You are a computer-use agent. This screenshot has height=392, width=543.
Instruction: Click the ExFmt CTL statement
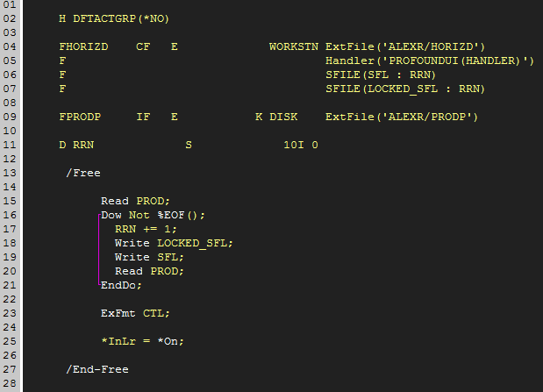coord(135,313)
